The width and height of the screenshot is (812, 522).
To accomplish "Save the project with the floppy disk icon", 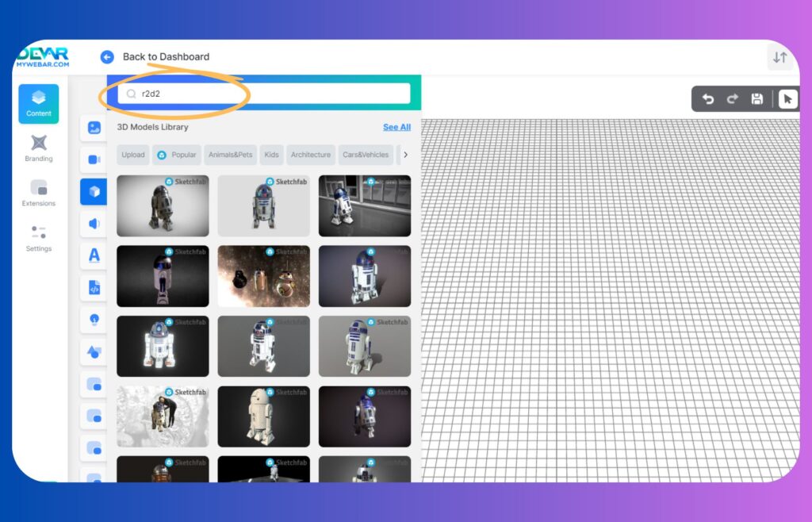I will (x=757, y=99).
